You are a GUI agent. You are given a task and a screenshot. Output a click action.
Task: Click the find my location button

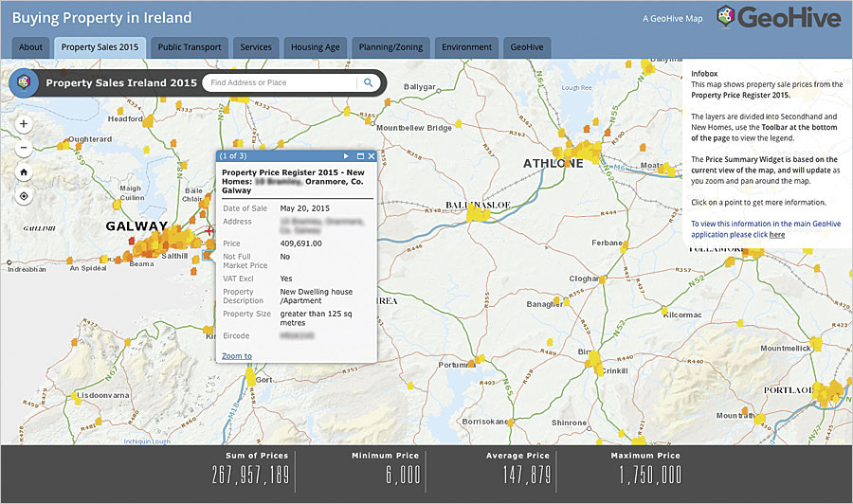24,196
